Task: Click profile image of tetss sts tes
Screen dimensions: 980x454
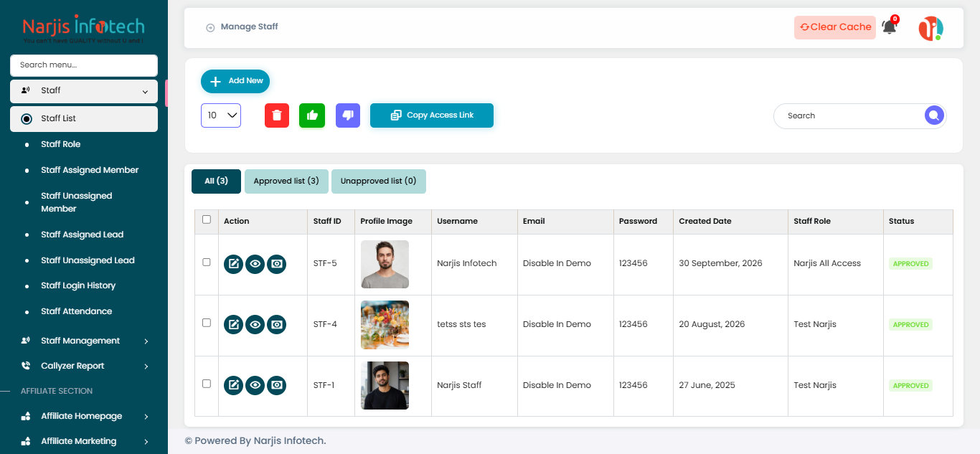Action: 385,325
